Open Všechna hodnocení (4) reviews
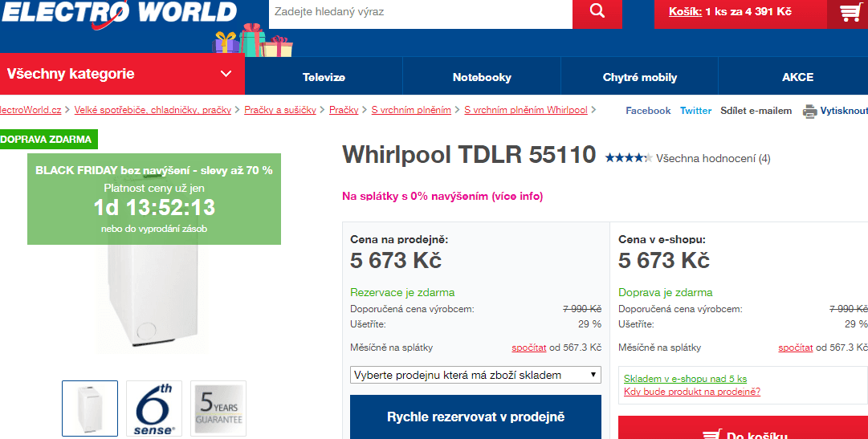This screenshot has height=439, width=868. (713, 159)
